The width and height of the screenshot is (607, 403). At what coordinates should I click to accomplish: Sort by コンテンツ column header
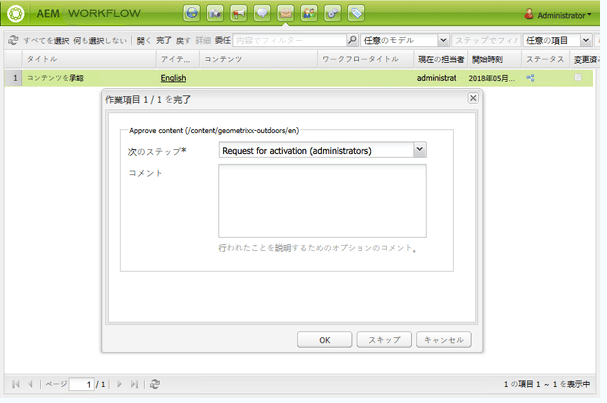pyautogui.click(x=259, y=59)
